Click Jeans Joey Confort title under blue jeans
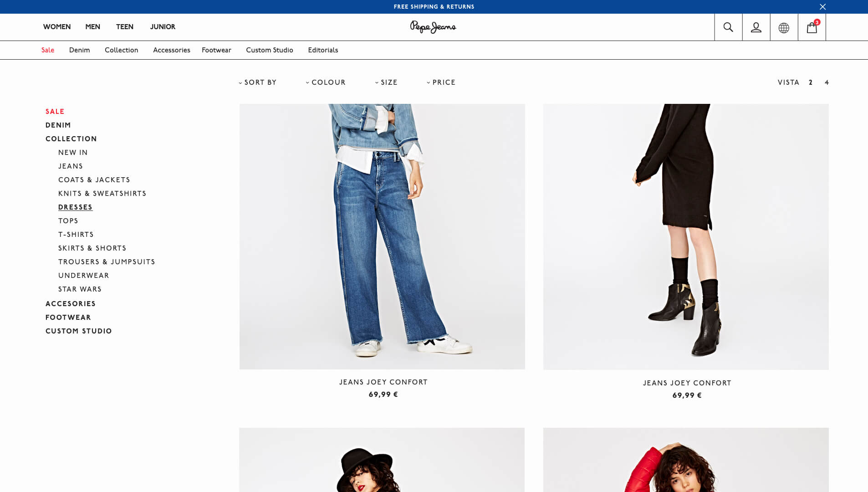The image size is (868, 492). pyautogui.click(x=383, y=382)
